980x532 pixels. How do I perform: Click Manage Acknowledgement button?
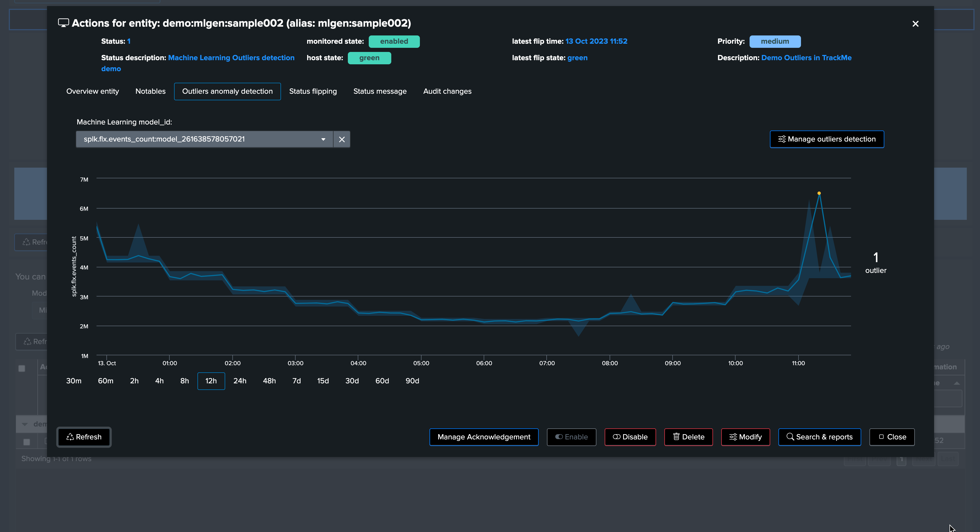[483, 437]
